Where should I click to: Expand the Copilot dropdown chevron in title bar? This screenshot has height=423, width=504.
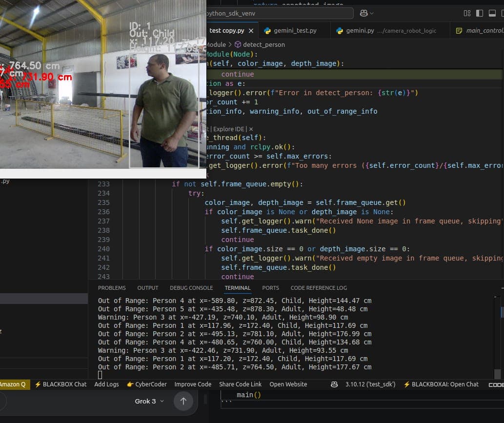coord(372,13)
